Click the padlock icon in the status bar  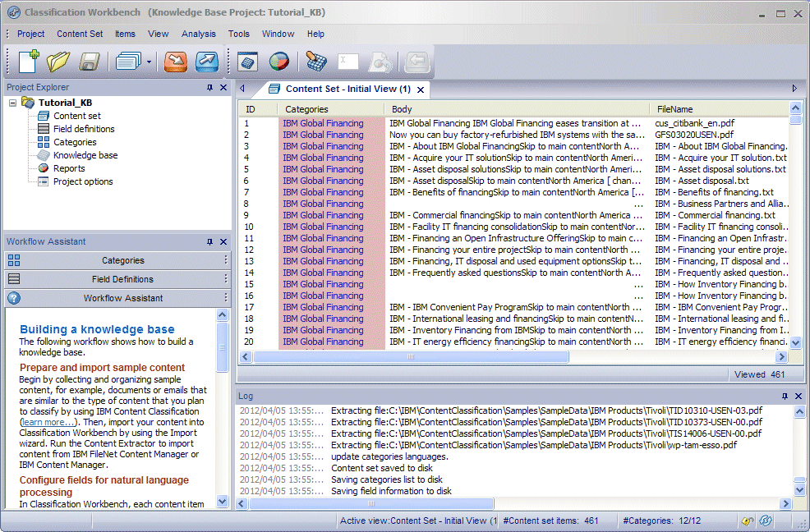point(747,521)
